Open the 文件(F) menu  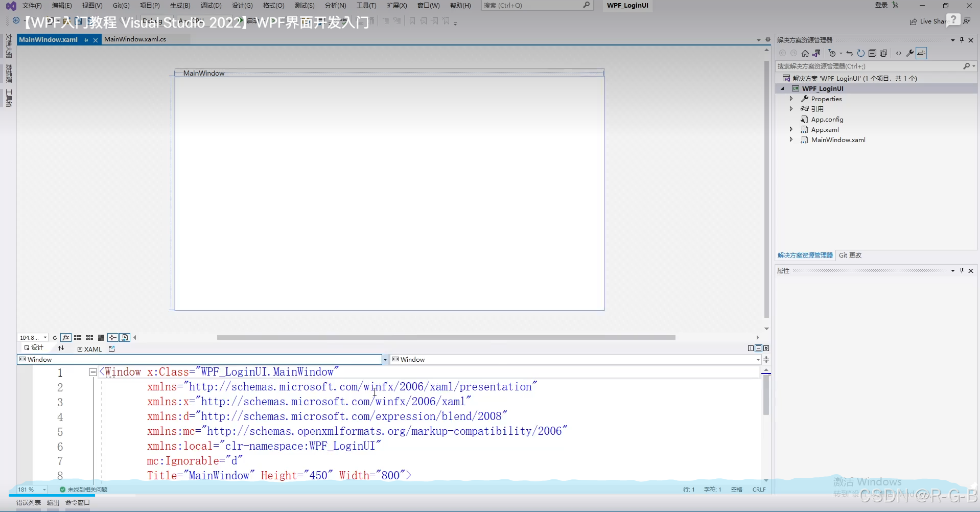32,5
